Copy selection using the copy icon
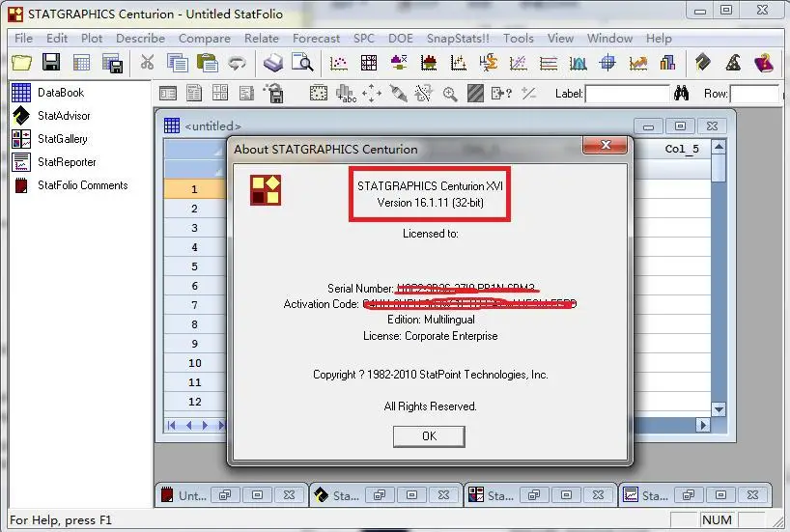Viewport: 790px width, 532px height. (x=177, y=63)
